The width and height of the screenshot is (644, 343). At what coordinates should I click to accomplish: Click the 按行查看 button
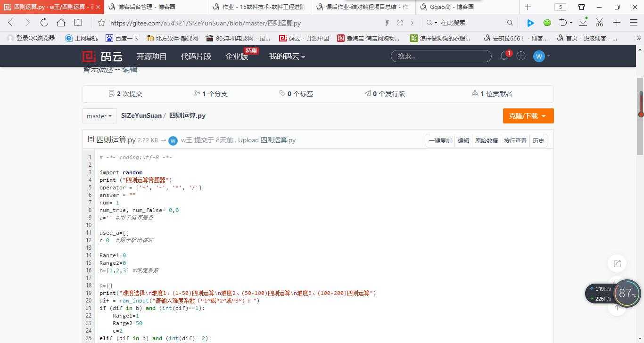pos(515,140)
